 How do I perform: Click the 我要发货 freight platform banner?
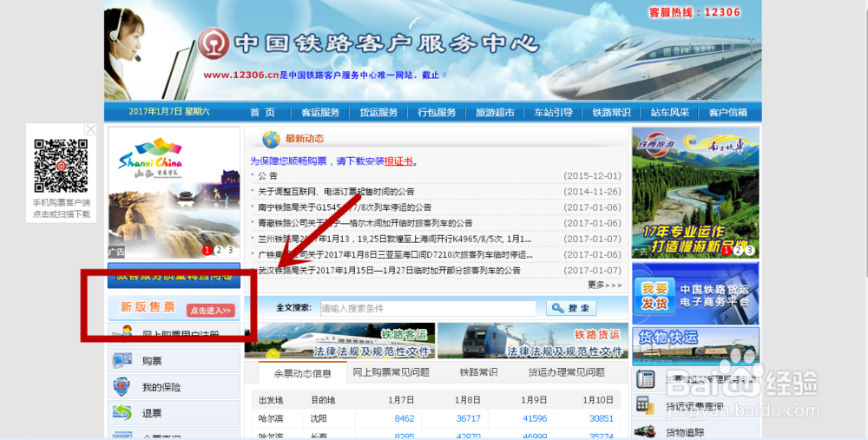695,293
